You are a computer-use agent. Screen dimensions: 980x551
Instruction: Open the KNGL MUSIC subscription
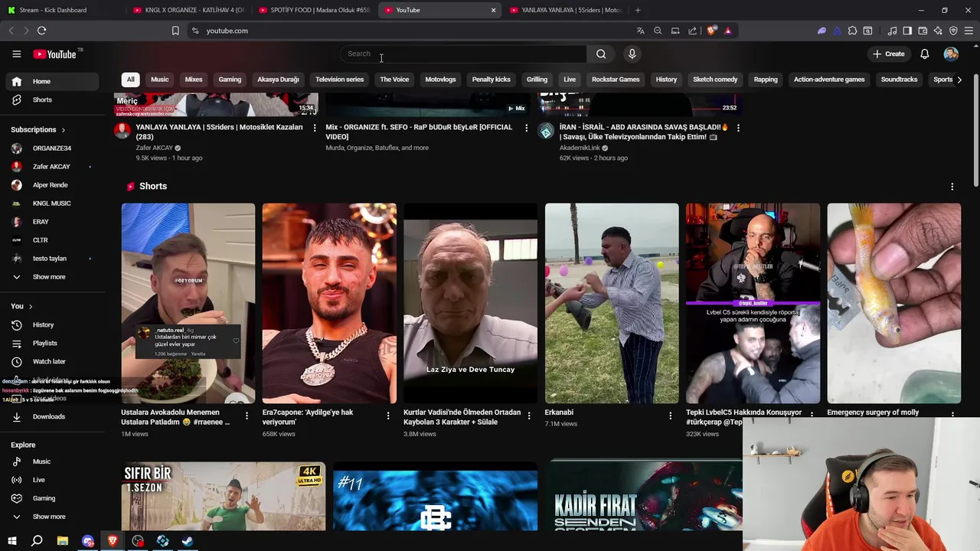click(53, 203)
